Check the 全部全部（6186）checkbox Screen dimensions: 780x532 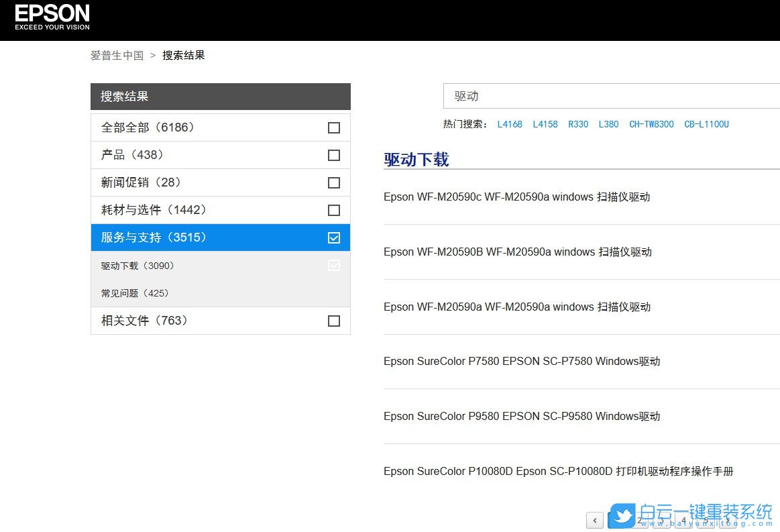333,127
